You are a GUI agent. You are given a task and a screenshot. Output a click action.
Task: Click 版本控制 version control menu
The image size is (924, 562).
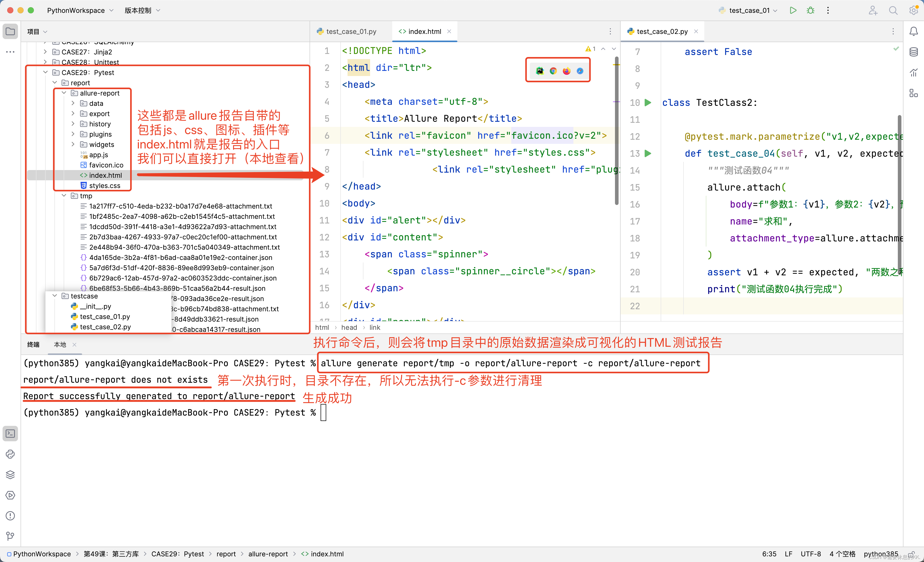139,10
